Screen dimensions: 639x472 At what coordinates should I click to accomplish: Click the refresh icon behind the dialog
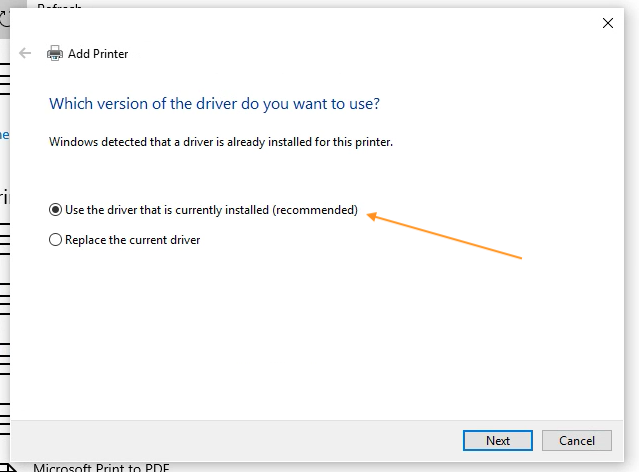[4, 19]
